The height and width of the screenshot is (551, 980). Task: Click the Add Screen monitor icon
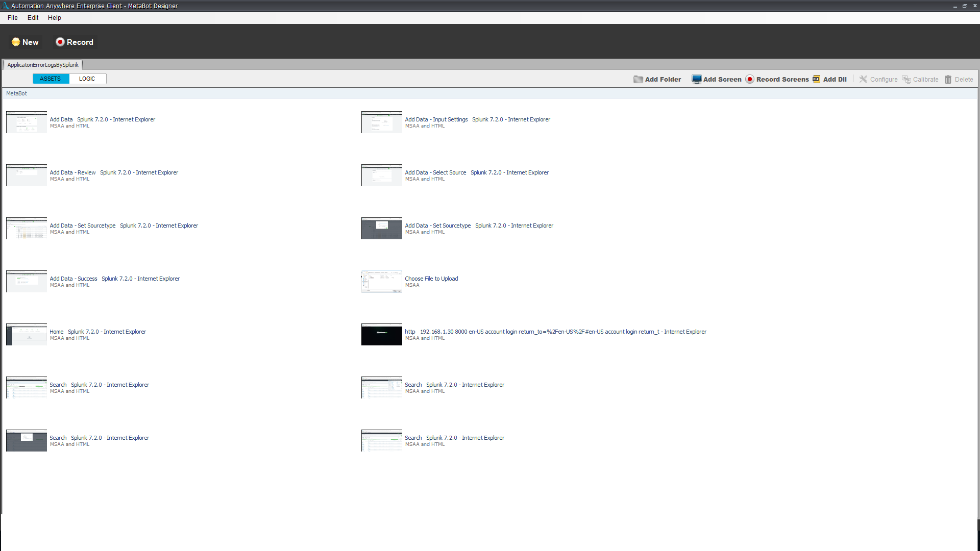(696, 79)
